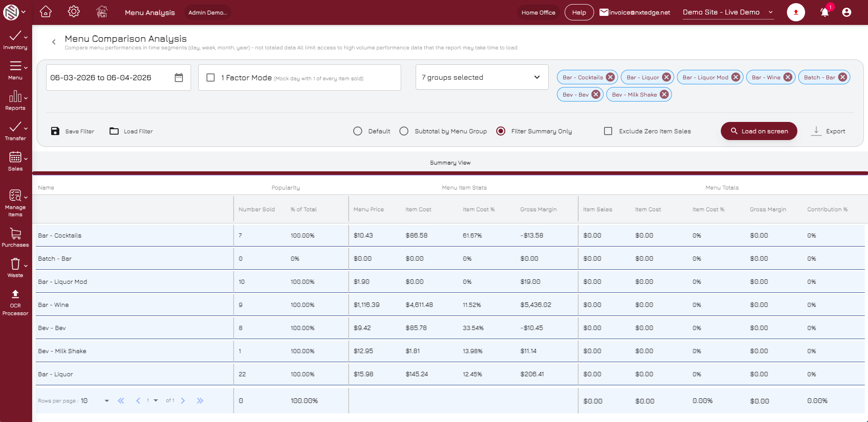The width and height of the screenshot is (868, 422).
Task: Open Purchases cart icon in sidebar
Action: [15, 233]
